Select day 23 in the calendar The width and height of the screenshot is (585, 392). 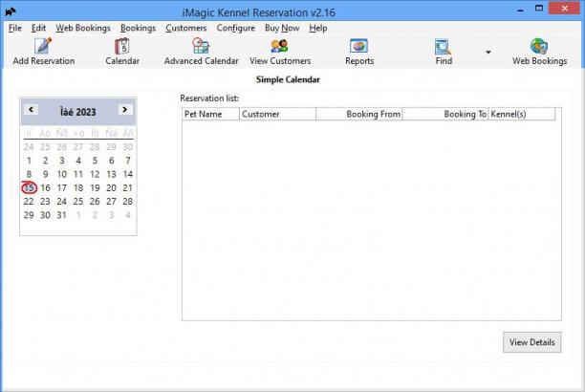[x=45, y=202]
